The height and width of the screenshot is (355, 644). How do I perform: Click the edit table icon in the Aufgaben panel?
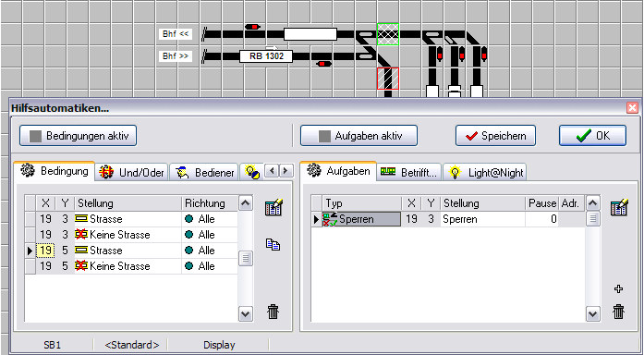(619, 207)
